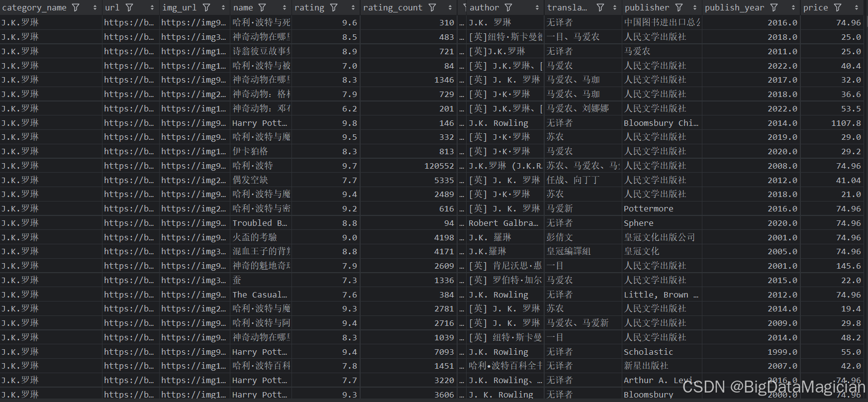Select name cell Troubled B…
The height and width of the screenshot is (402, 868).
pyautogui.click(x=260, y=223)
